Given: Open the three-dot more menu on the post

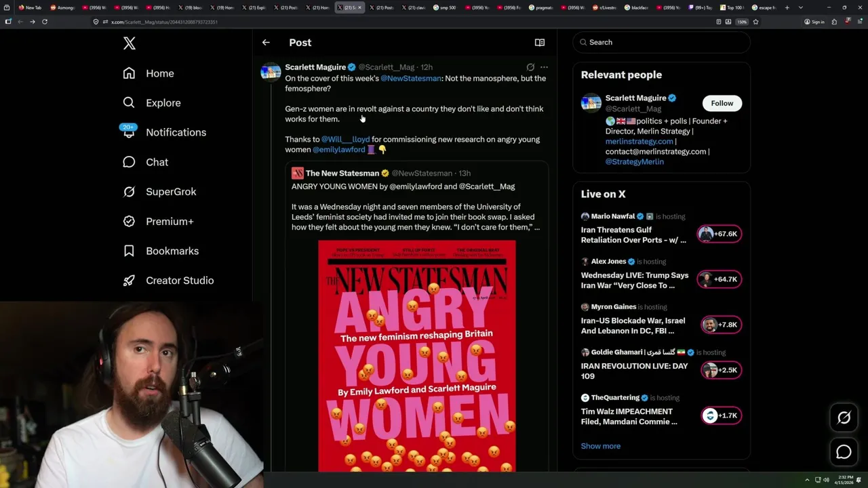Looking at the screenshot, I should (x=544, y=67).
